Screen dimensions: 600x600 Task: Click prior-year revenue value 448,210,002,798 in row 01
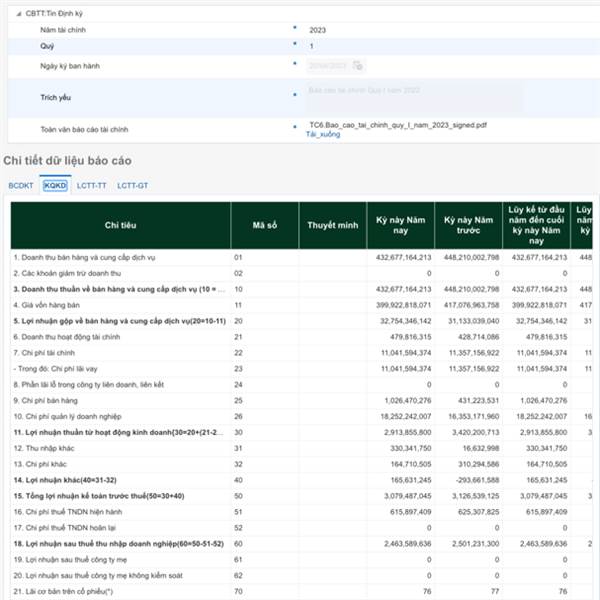(x=471, y=258)
